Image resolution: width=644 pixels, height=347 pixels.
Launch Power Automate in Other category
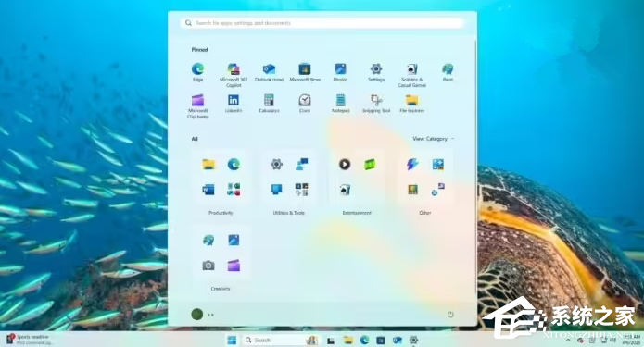pos(412,164)
